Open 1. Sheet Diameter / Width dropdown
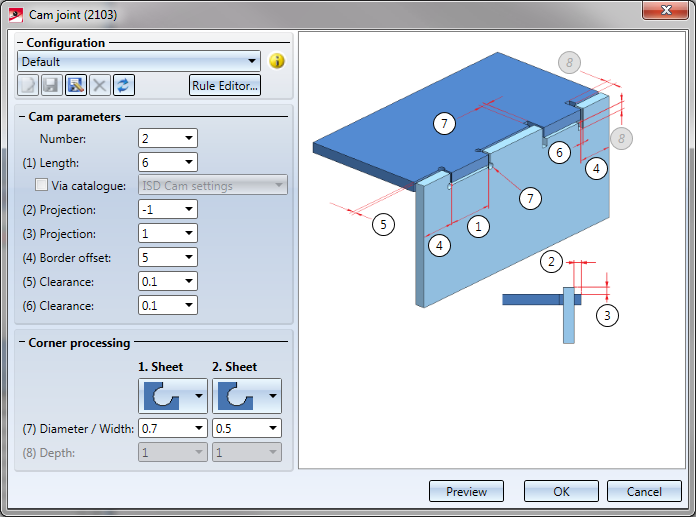The image size is (696, 517). pyautogui.click(x=173, y=428)
